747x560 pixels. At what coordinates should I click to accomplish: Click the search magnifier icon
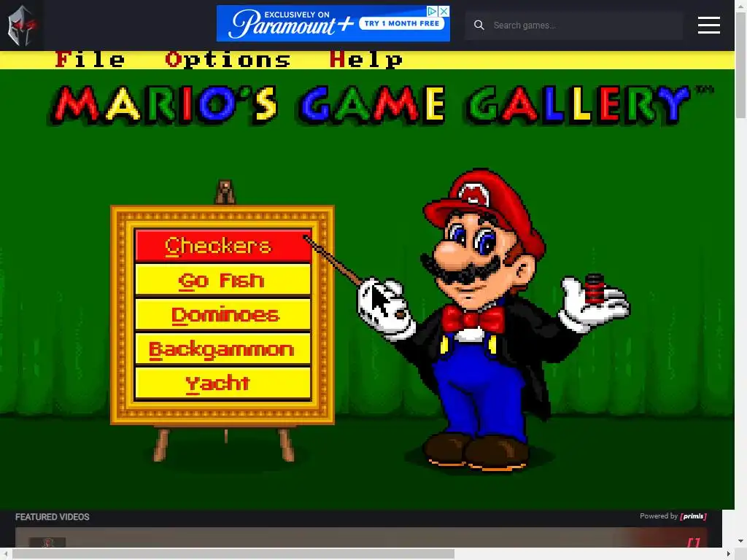479,26
